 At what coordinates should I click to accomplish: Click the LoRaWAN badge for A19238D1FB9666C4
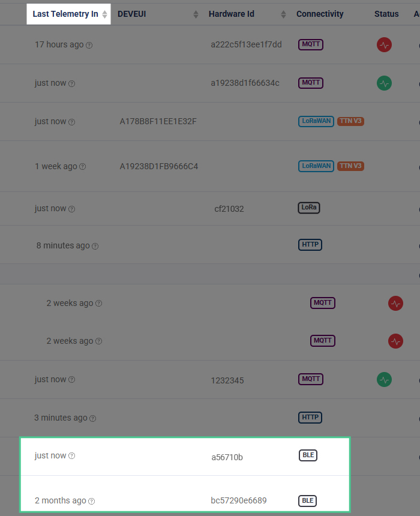click(x=316, y=166)
